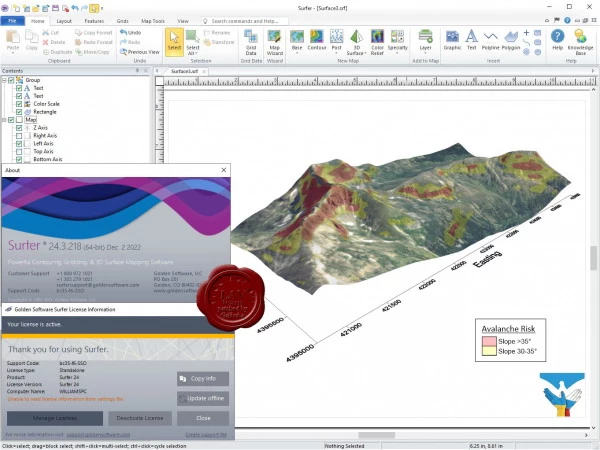Click the Undo arrow in quick access toolbar
The height and width of the screenshot is (450, 600).
75,8
